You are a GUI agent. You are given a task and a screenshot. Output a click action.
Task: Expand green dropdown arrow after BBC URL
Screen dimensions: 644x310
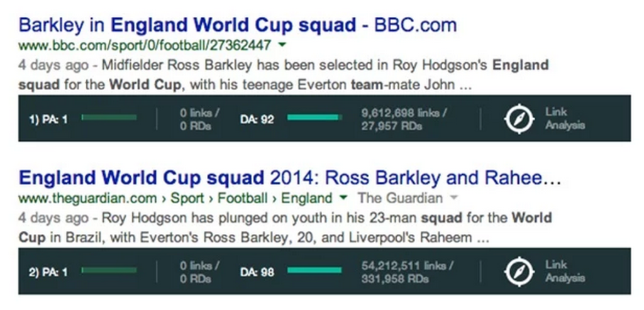coord(282,45)
